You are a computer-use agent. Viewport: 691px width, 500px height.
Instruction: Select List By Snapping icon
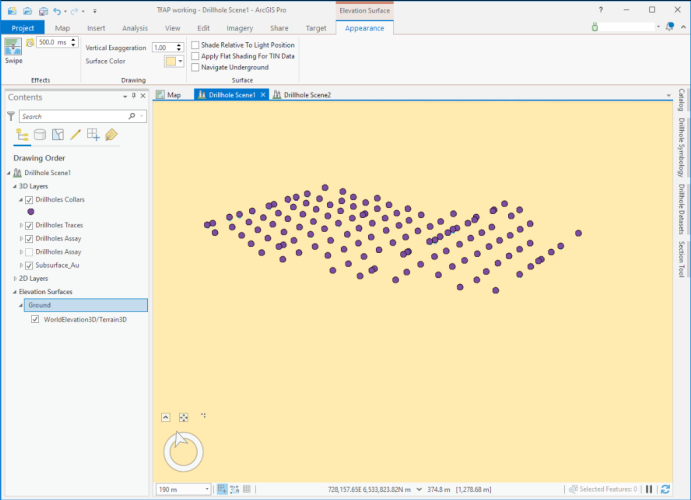pos(93,135)
